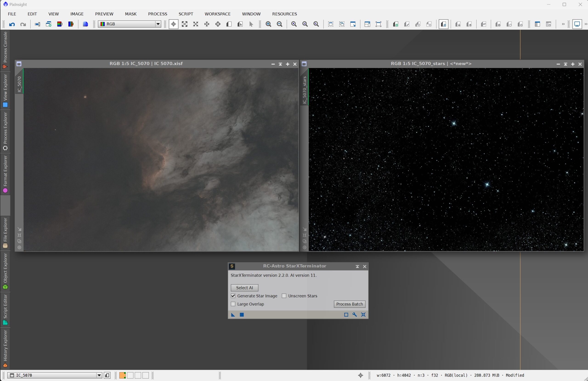Open the PROCESS menu

click(x=158, y=14)
